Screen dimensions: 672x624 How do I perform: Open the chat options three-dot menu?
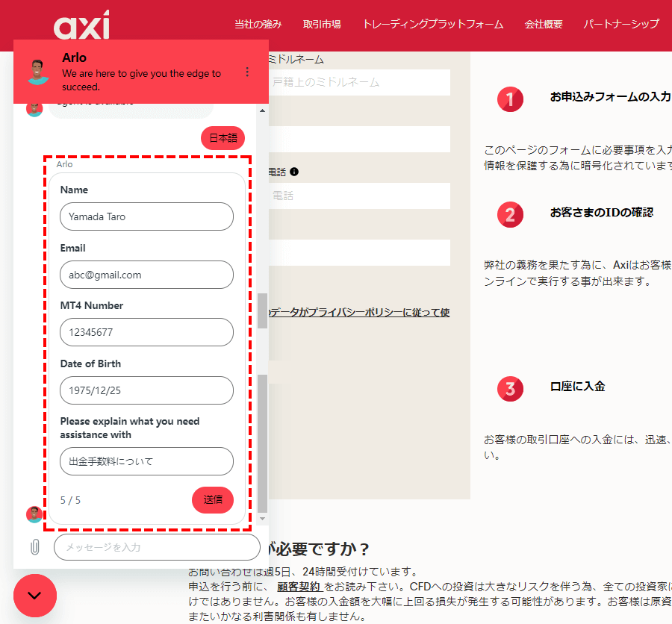247,72
